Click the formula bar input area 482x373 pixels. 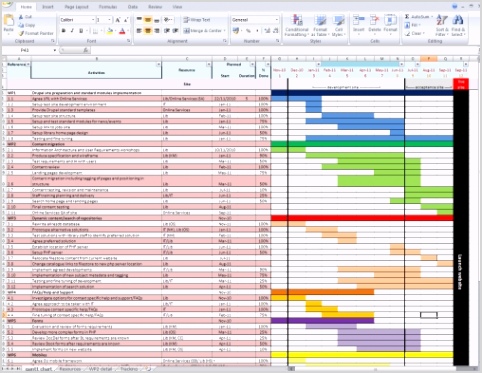pos(283,50)
